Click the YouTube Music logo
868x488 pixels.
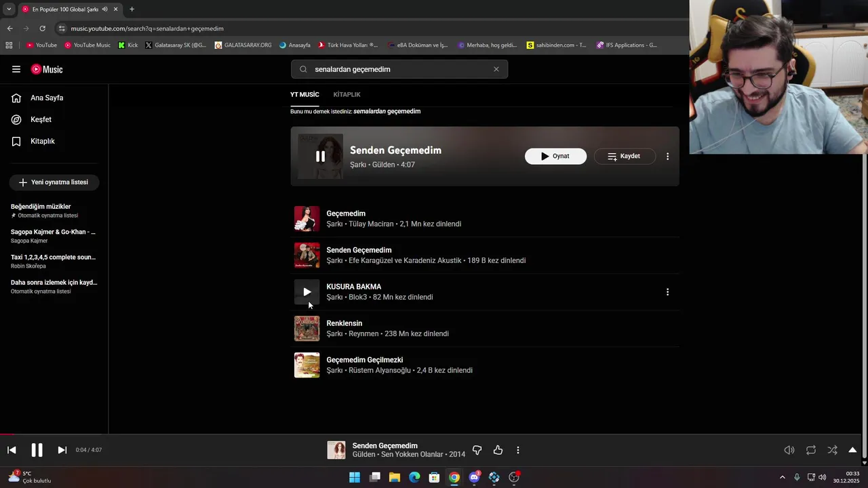[x=47, y=69]
